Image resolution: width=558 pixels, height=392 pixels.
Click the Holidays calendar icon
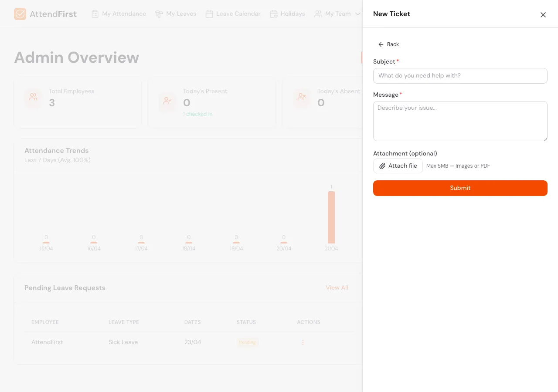tap(274, 14)
